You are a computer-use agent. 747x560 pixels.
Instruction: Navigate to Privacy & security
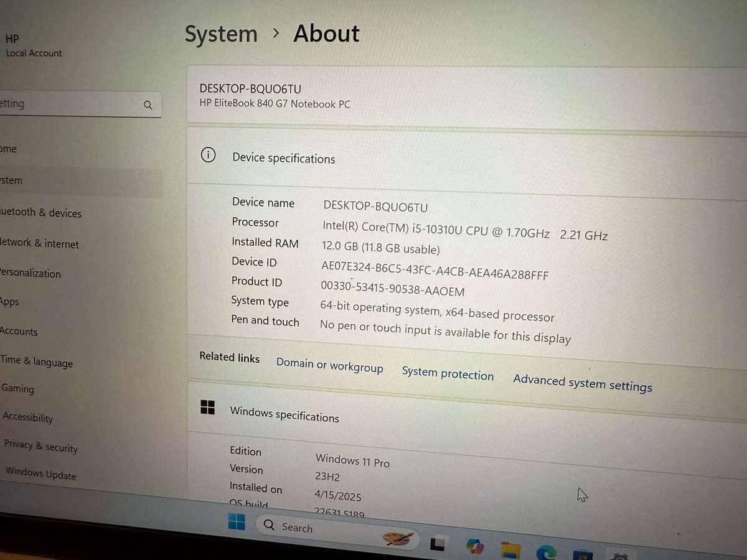click(40, 447)
